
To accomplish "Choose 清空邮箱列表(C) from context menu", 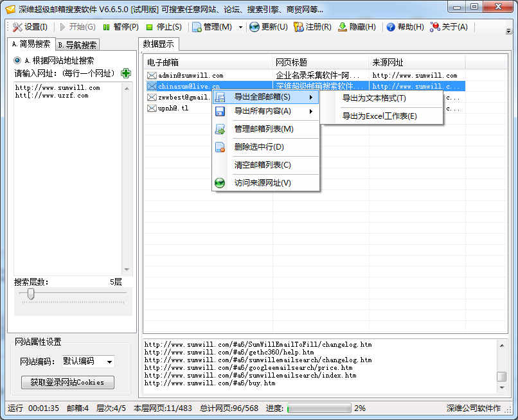I will tap(265, 165).
